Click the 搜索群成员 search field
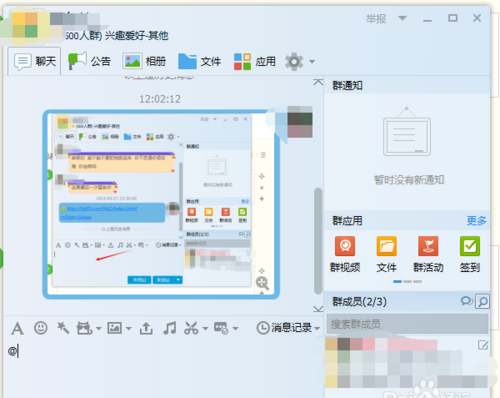This screenshot has width=500, height=398. pos(407,324)
